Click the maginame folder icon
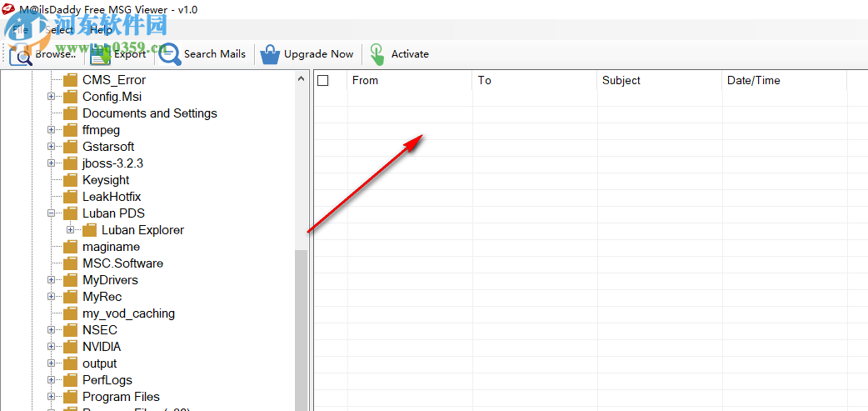This screenshot has height=411, width=868. [x=70, y=247]
